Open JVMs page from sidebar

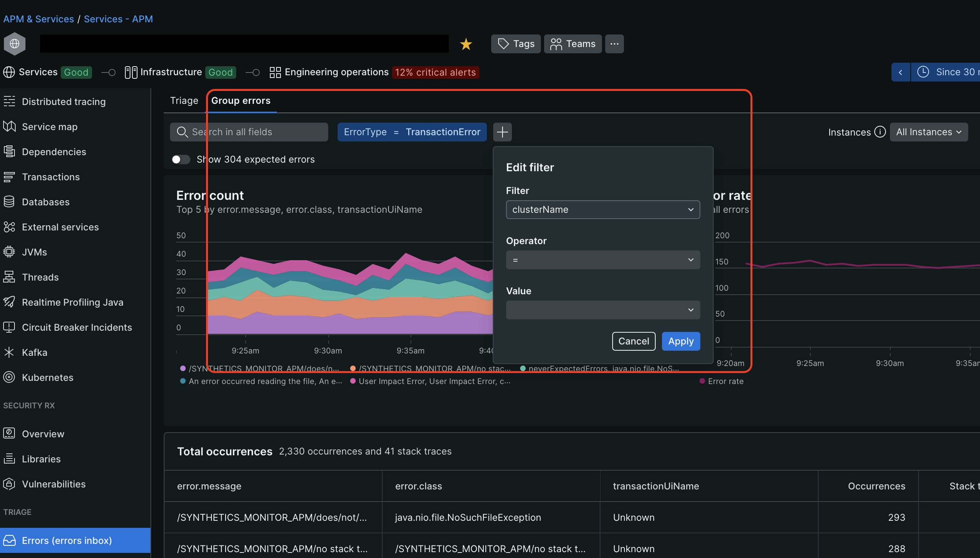[34, 252]
